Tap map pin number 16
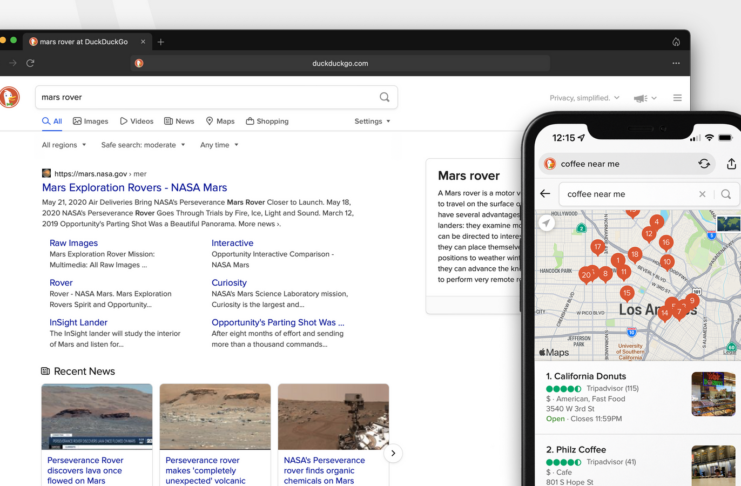This screenshot has width=741, height=486. click(x=666, y=243)
